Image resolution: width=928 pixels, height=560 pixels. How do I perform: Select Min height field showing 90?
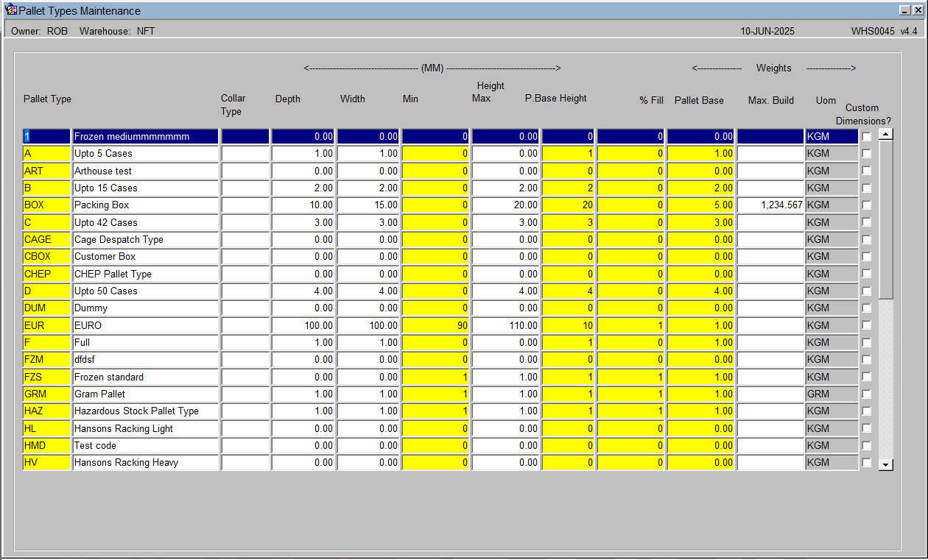pos(435,325)
